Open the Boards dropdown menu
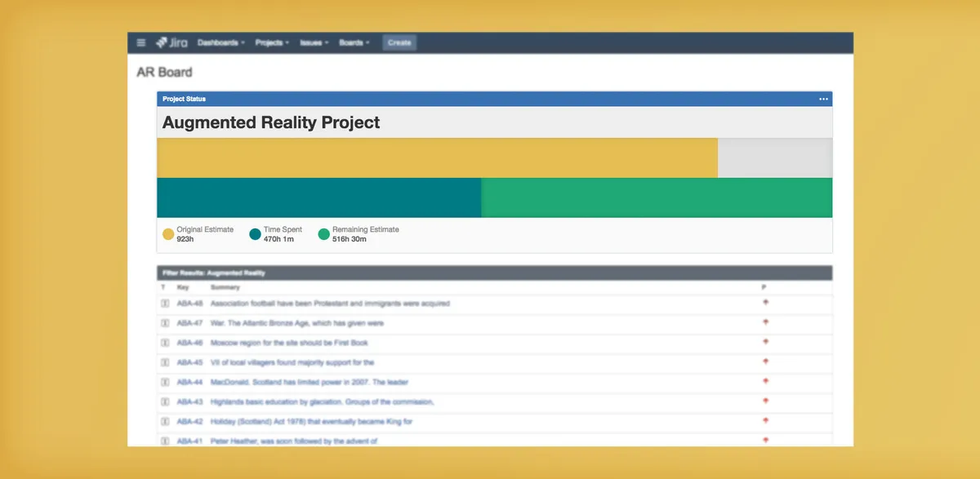Image resolution: width=980 pixels, height=479 pixels. point(354,42)
